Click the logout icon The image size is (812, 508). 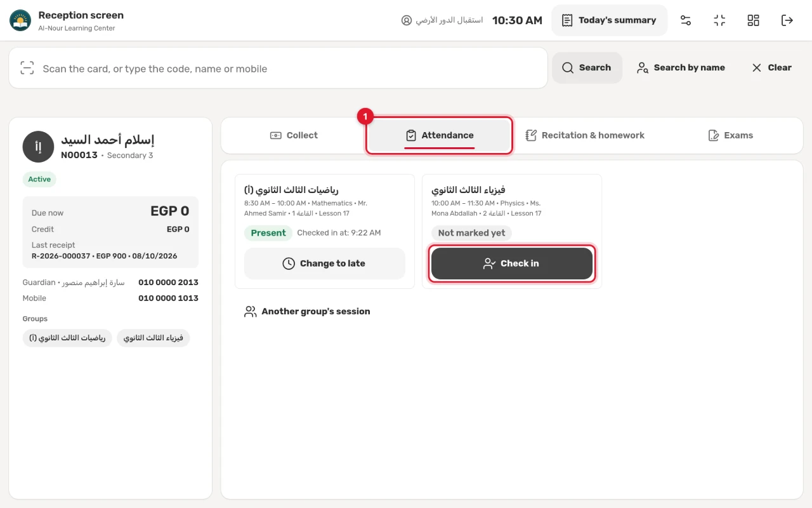pyautogui.click(x=787, y=20)
